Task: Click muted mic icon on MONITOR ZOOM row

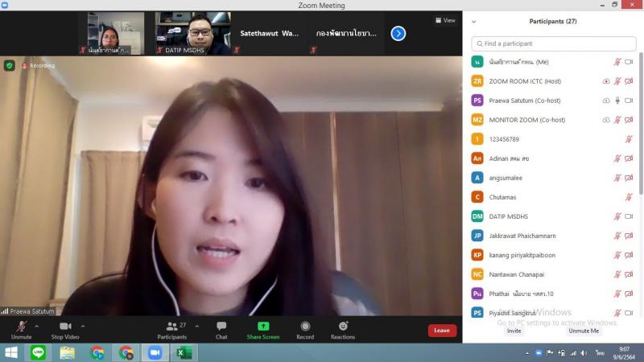Action: pos(617,120)
